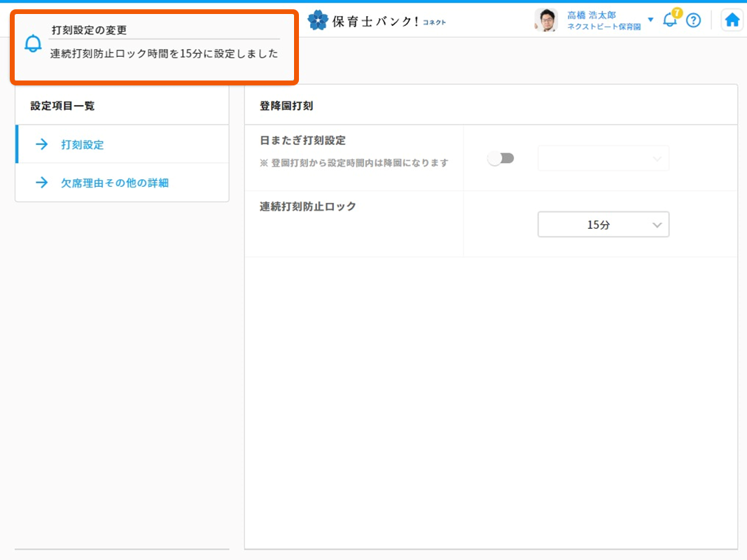747x560 pixels.
Task: Click the 連続打刻防止ロック時間 toast message text
Action: tap(164, 54)
